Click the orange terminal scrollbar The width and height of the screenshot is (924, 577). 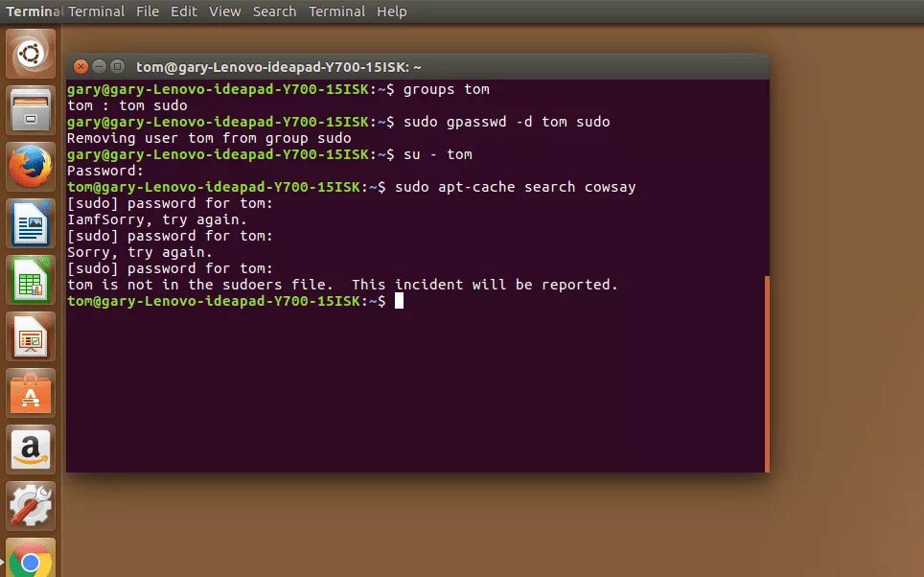click(x=767, y=374)
